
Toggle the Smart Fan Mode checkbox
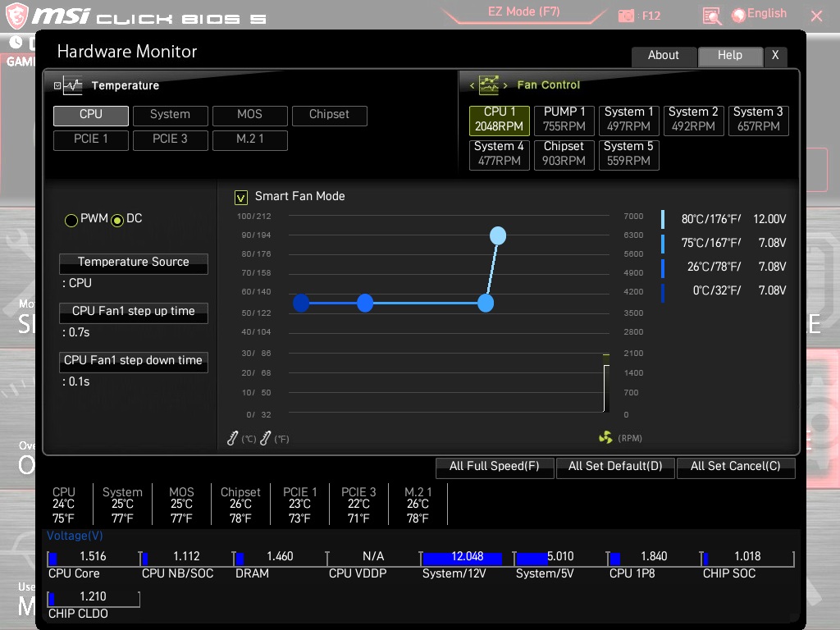[x=241, y=198]
